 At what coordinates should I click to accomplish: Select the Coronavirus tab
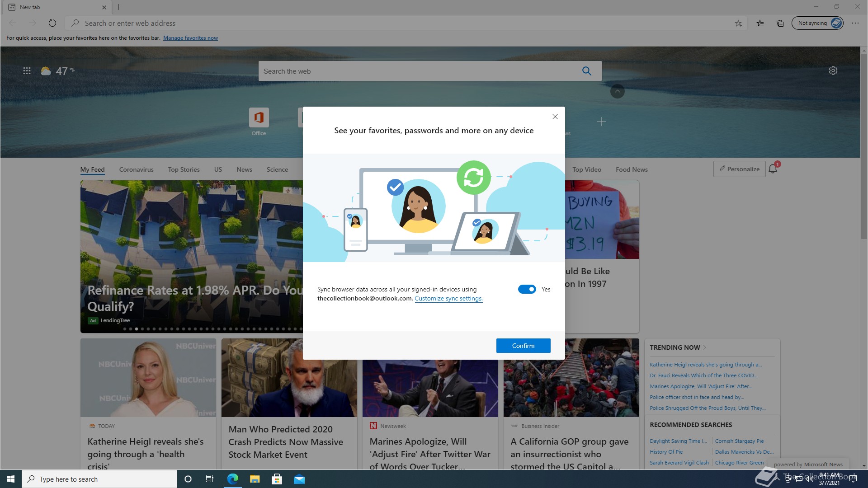136,169
